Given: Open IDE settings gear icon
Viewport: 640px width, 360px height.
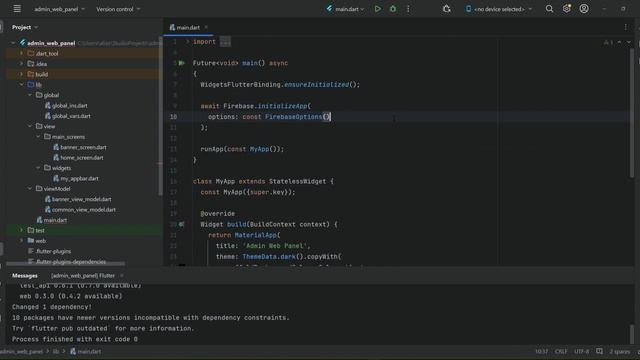Looking at the screenshot, I should (x=567, y=9).
